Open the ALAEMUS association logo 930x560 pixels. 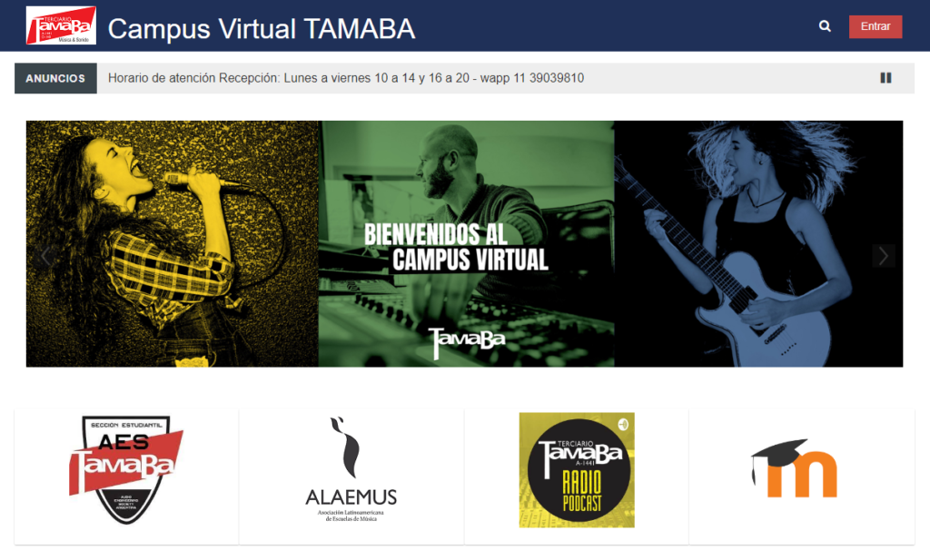(351, 469)
